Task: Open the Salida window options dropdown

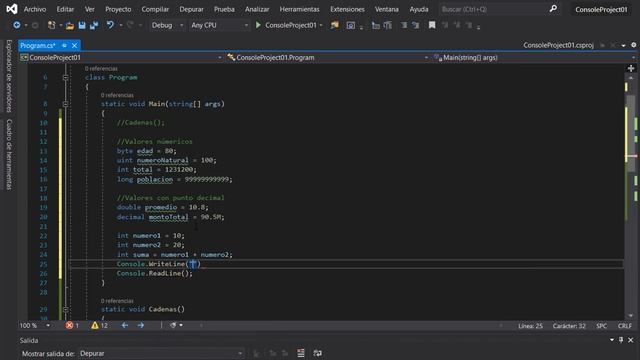Action: point(612,340)
